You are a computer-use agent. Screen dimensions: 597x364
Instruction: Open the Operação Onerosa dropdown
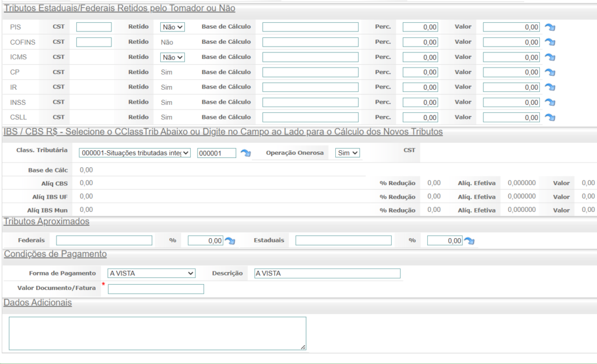(x=347, y=153)
